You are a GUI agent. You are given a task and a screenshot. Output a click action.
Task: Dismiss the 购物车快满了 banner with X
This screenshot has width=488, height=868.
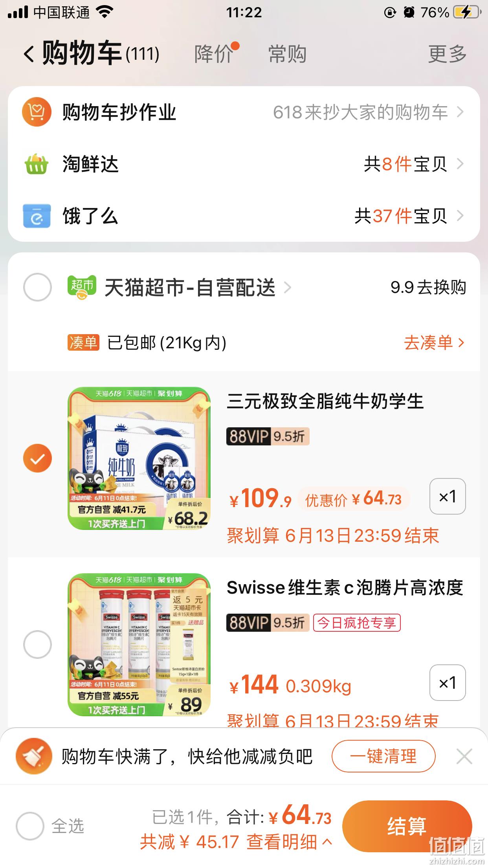(x=464, y=756)
